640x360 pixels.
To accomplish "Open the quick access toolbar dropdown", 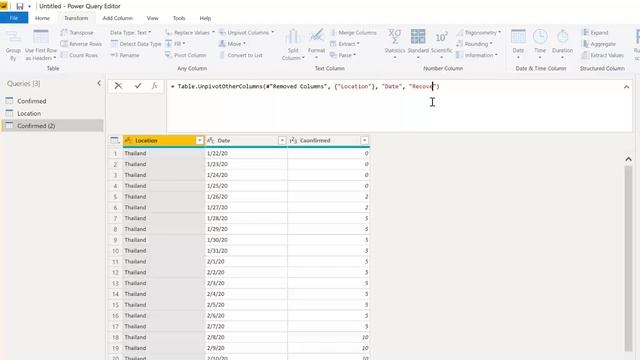I will coord(29,7).
